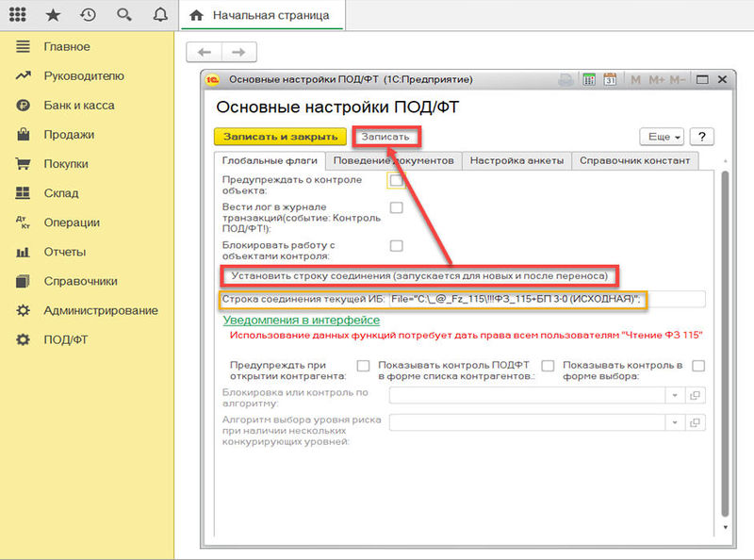
Task: Switch to the "Поведение документов" tab
Action: (x=393, y=160)
